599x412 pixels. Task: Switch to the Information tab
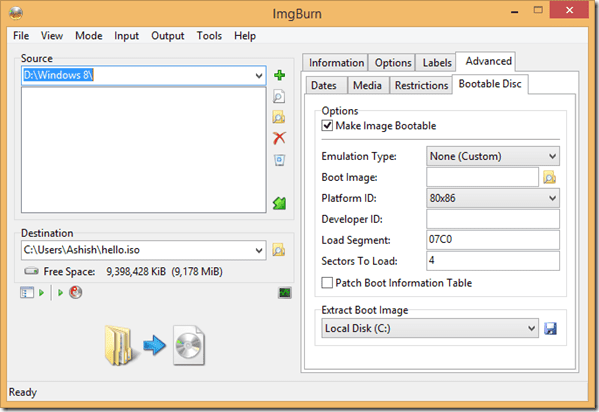(x=336, y=63)
